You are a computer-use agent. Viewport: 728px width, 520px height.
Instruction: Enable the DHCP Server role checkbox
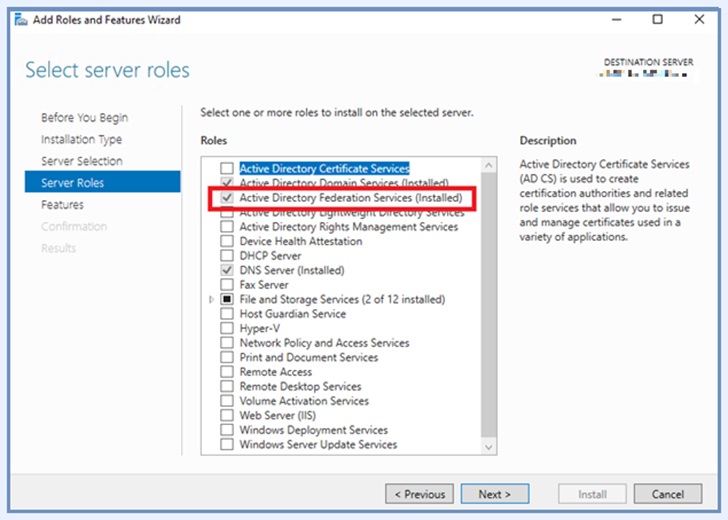pyautogui.click(x=227, y=256)
